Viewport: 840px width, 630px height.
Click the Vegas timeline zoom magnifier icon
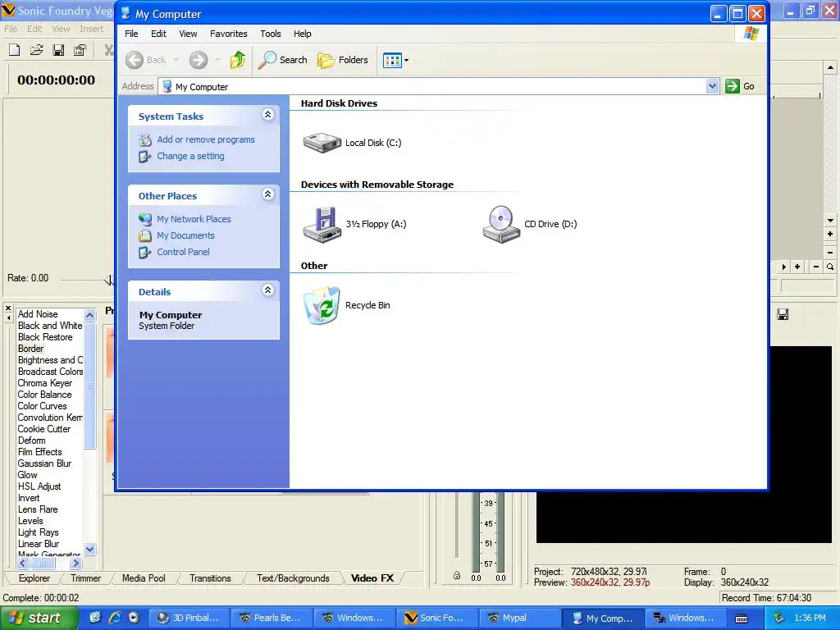(830, 267)
